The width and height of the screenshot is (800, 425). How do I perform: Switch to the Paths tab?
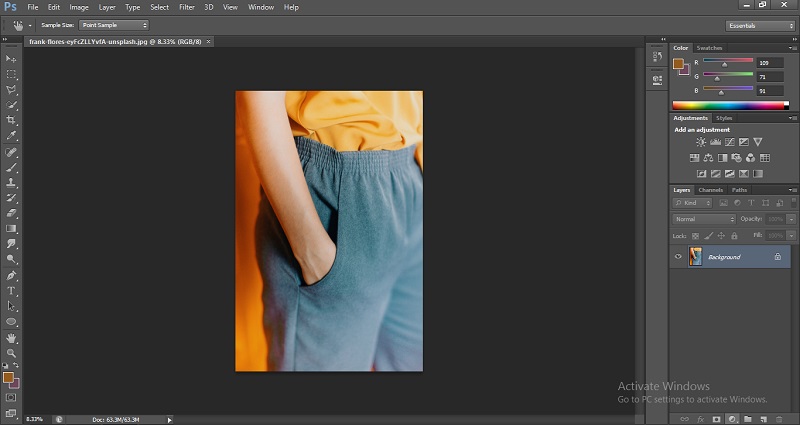point(739,190)
